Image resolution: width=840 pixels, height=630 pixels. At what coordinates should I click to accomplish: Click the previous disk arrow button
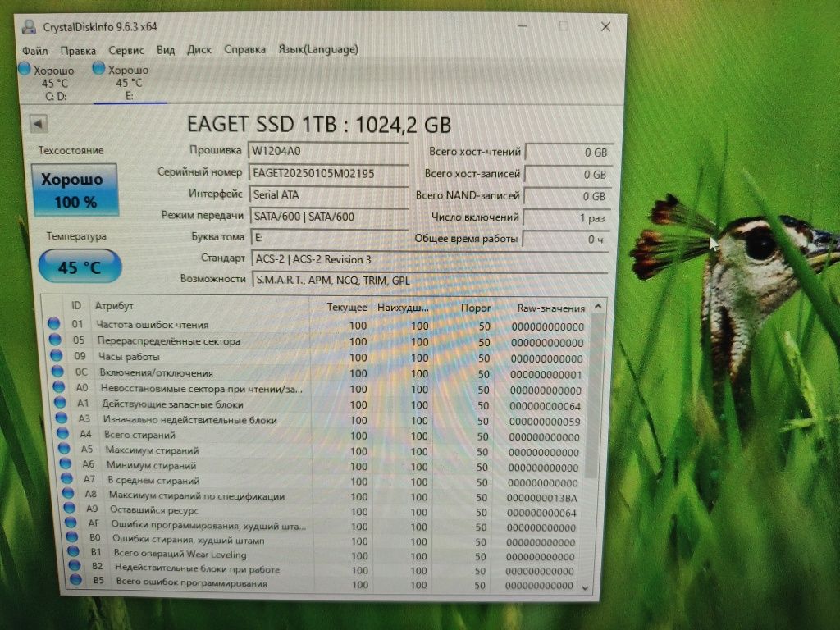point(38,125)
